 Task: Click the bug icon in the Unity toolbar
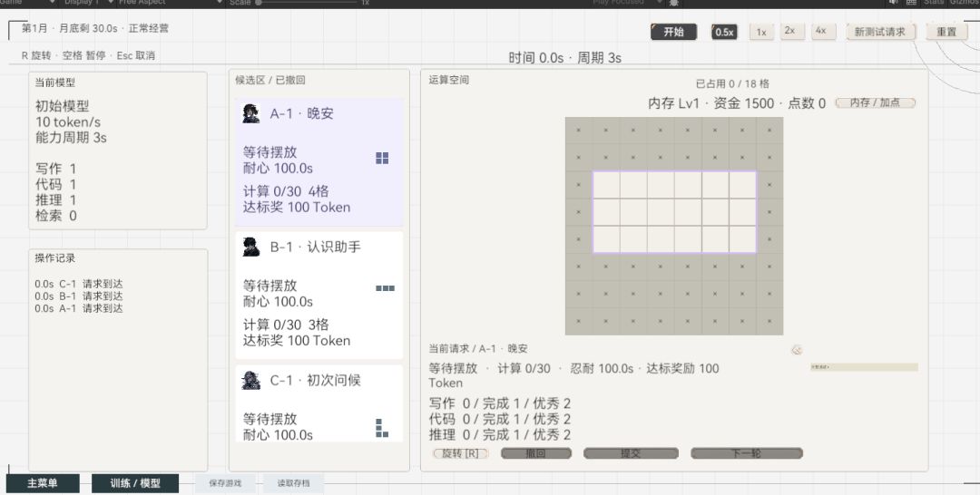tap(673, 3)
